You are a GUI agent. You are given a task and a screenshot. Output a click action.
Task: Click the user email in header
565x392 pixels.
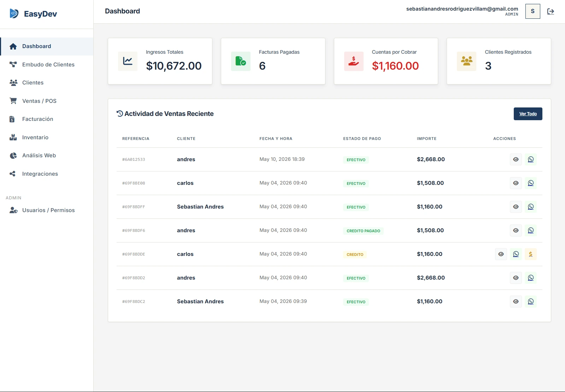click(x=462, y=9)
